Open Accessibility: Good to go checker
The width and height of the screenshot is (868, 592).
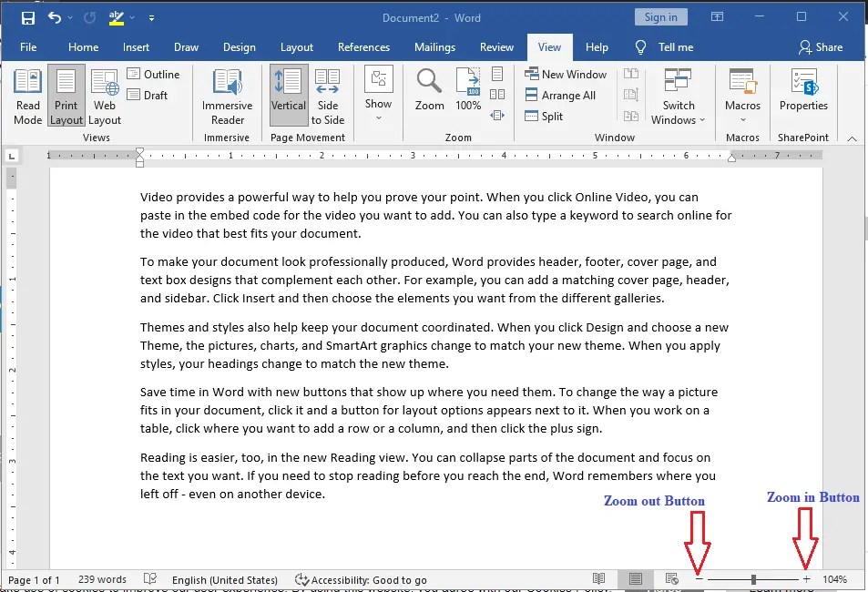(361, 580)
